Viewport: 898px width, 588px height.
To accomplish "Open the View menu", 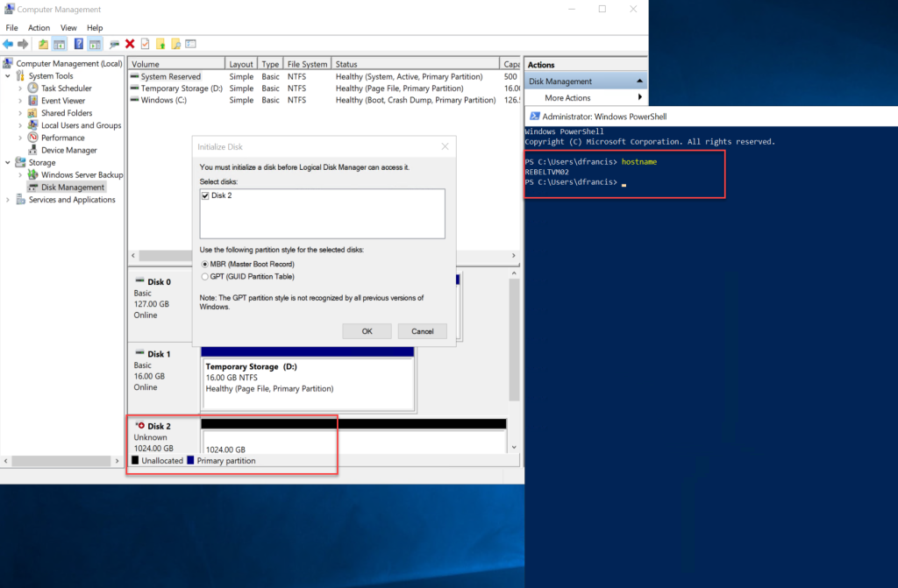I will [68, 27].
